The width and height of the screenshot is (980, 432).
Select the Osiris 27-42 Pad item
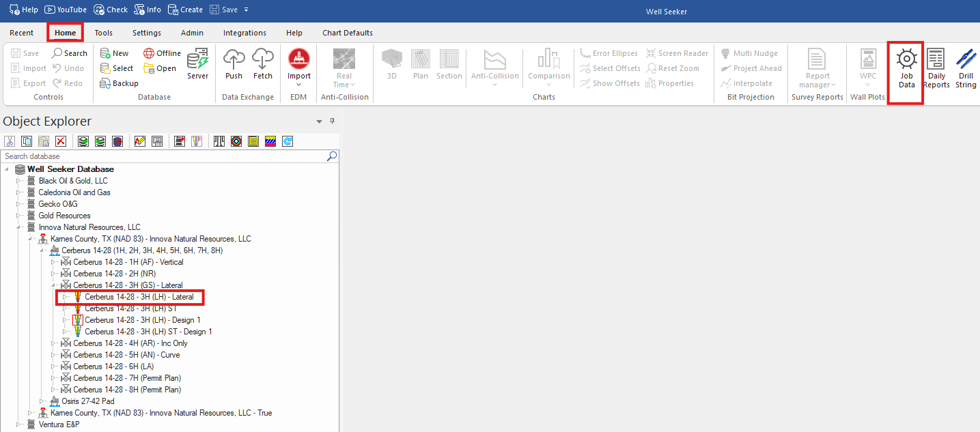click(88, 401)
